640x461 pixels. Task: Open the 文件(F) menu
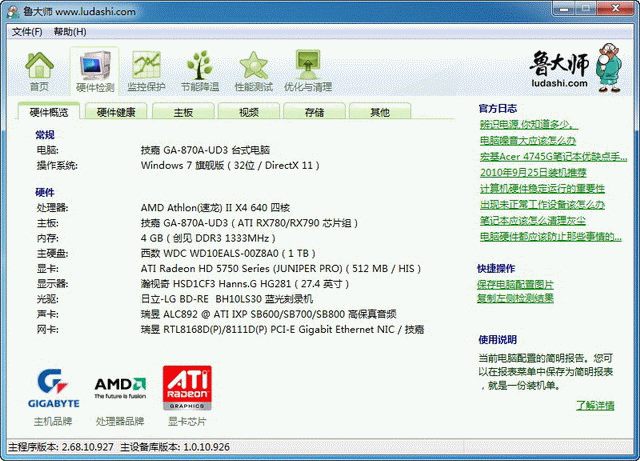[x=27, y=32]
